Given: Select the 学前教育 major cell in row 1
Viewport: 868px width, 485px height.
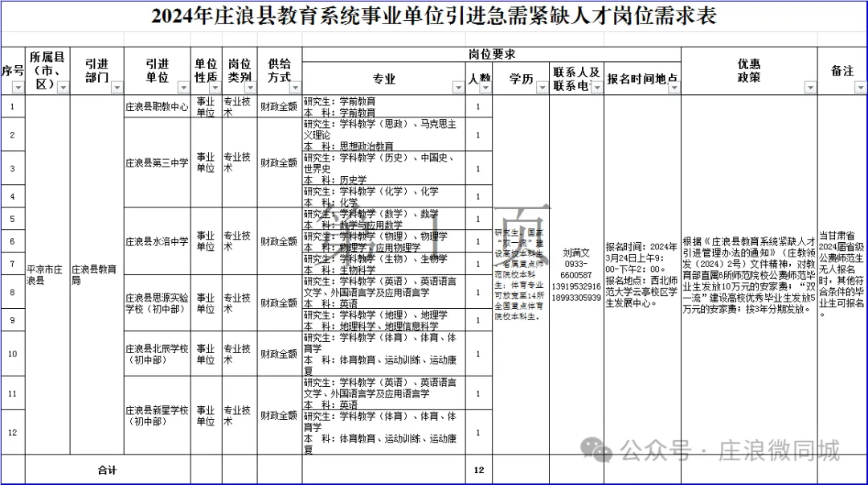Looking at the screenshot, I should (x=384, y=106).
